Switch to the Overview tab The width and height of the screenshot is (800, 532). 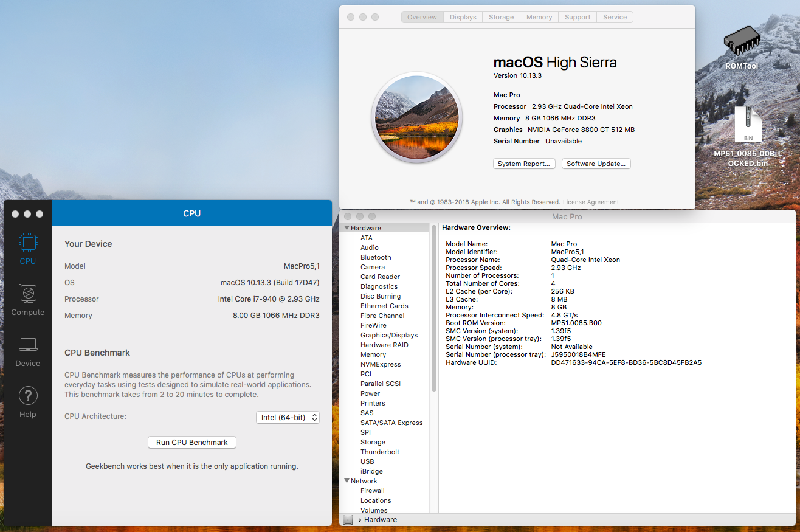(x=422, y=17)
